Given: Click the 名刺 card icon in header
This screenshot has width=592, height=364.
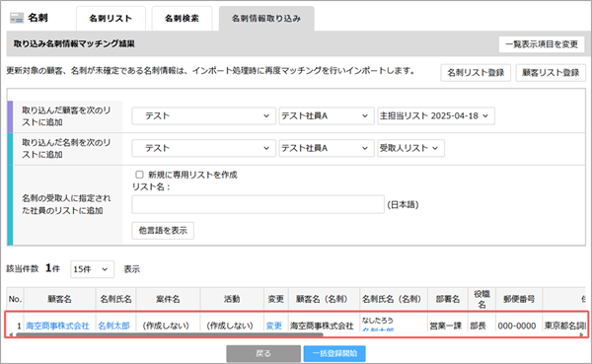Looking at the screenshot, I should pos(16,18).
